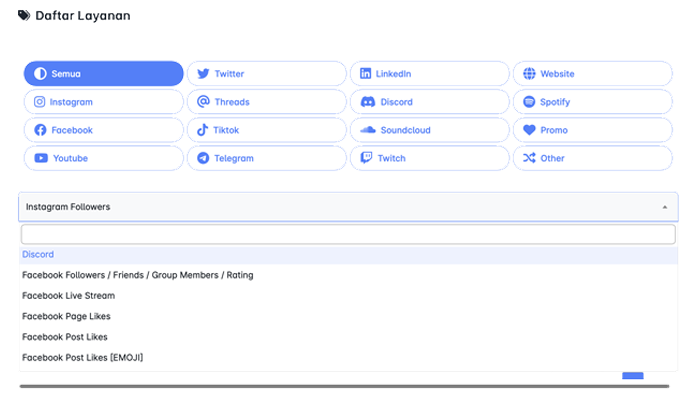Filter services by Youtube
Image resolution: width=696 pixels, height=398 pixels.
click(x=103, y=158)
